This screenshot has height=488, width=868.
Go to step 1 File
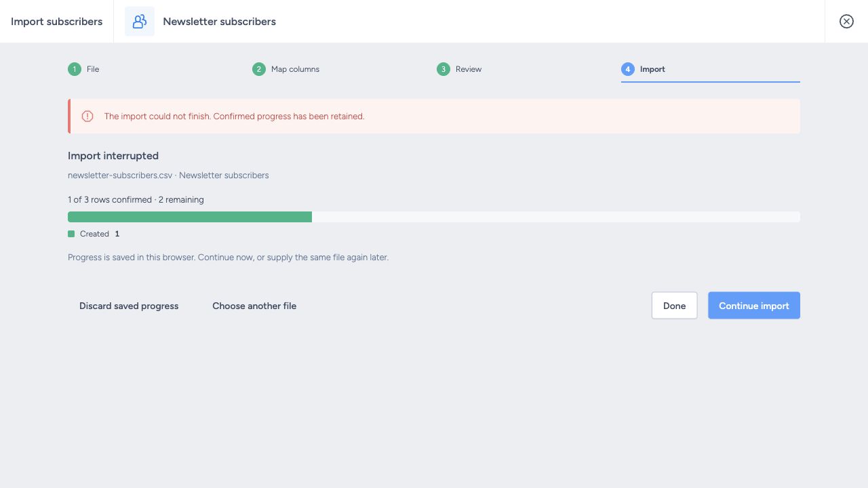tap(83, 69)
